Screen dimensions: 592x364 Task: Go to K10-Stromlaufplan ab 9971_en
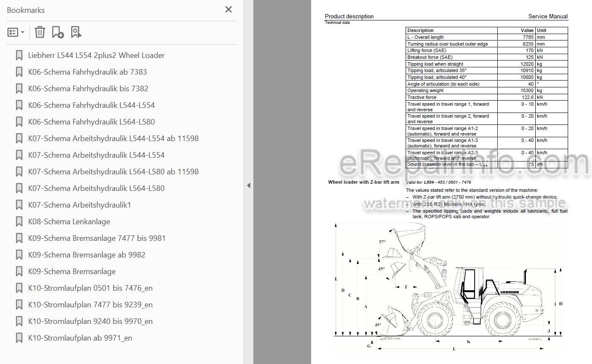(x=80, y=338)
